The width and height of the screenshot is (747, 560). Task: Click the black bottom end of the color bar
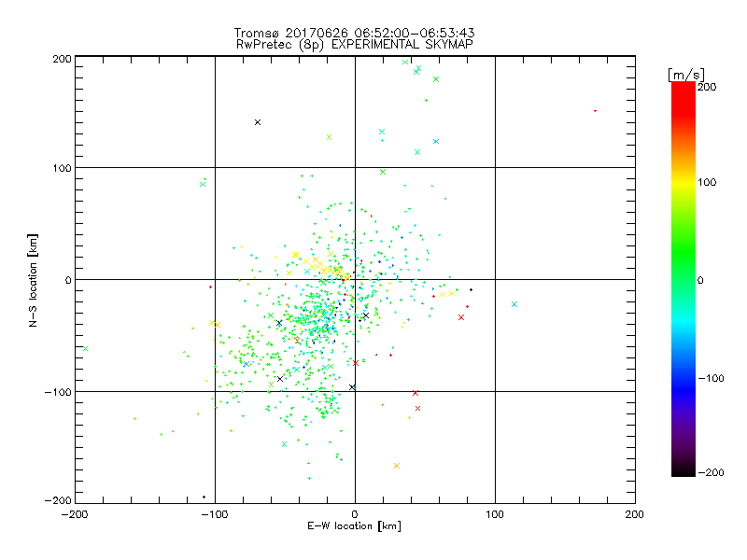pos(684,471)
